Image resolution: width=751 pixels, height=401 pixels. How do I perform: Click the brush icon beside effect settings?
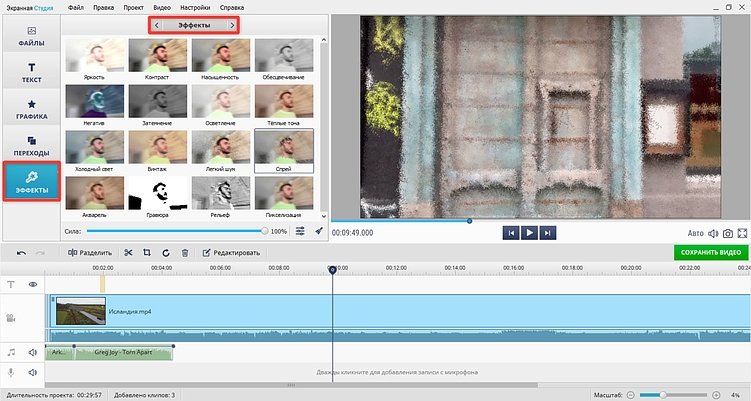coord(319,231)
